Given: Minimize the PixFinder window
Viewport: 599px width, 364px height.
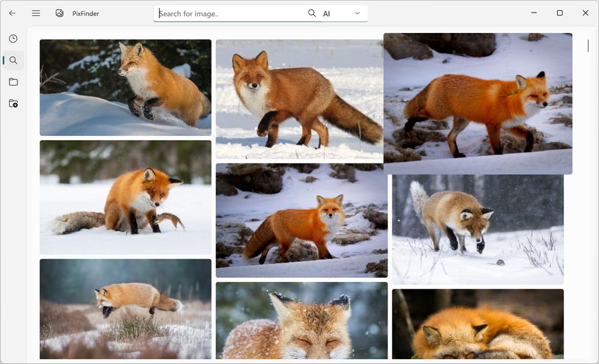Looking at the screenshot, I should [534, 13].
